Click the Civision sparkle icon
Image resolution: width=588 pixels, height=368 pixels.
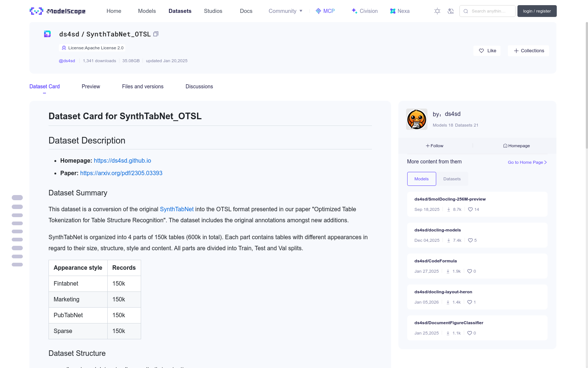[x=354, y=11]
